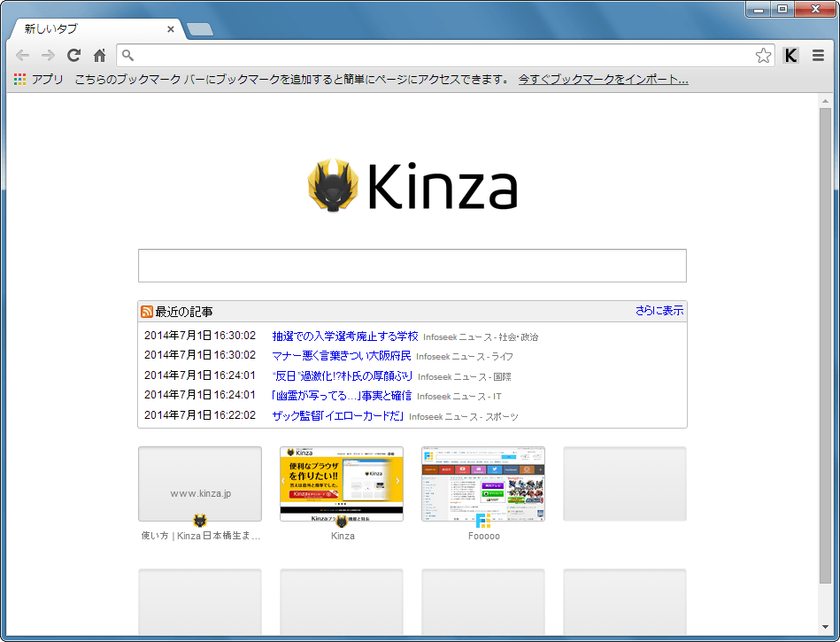The image size is (840, 642).
Task: Go to the home page
Action: [x=100, y=55]
